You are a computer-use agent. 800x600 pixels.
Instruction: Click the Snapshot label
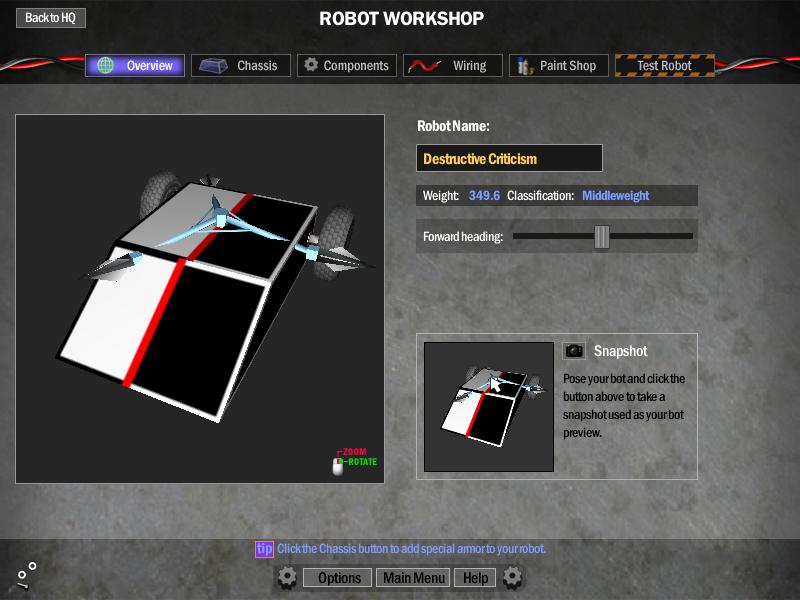pyautogui.click(x=620, y=351)
